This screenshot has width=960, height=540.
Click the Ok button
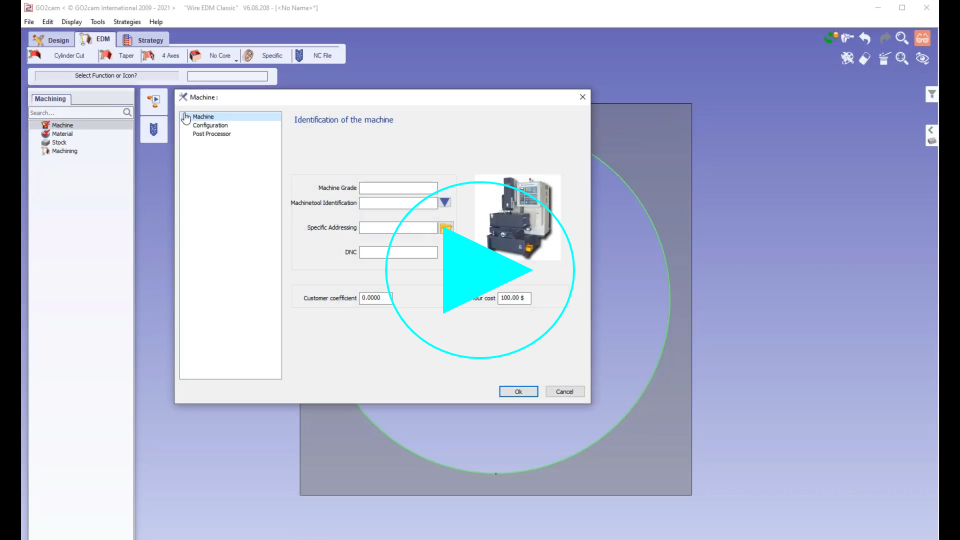click(518, 391)
